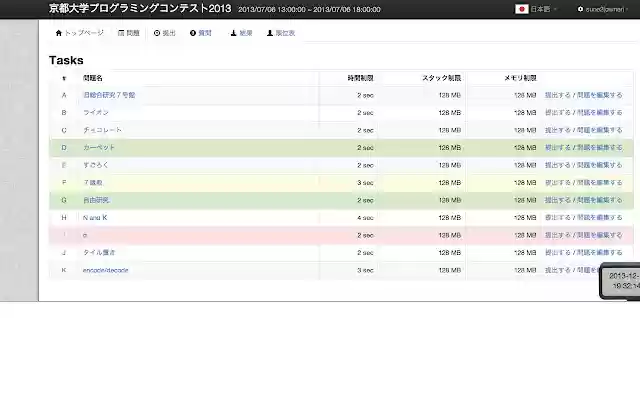Click 提出する in row J タイル置き
This screenshot has height=400, width=640.
(x=558, y=253)
